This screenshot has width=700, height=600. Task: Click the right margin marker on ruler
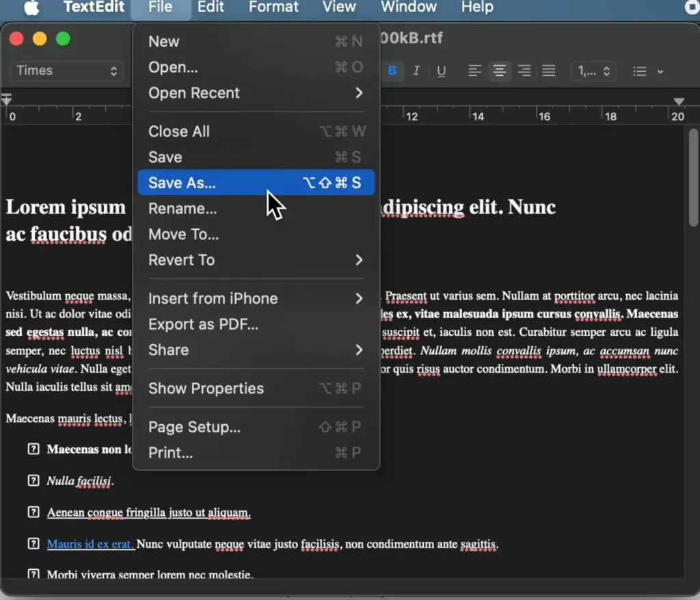679,101
